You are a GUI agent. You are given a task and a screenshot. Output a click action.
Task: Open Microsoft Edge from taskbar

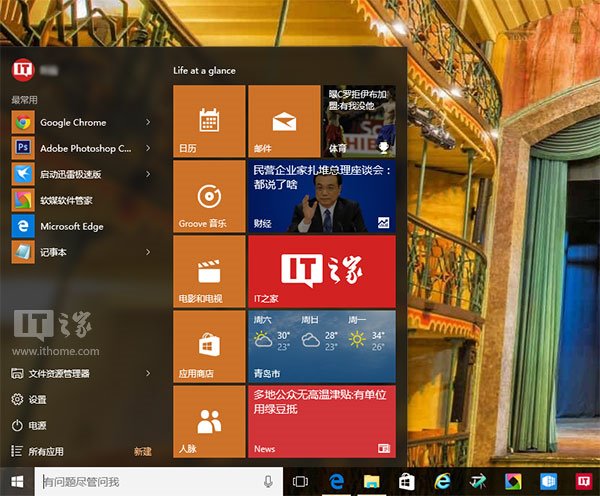point(337,481)
